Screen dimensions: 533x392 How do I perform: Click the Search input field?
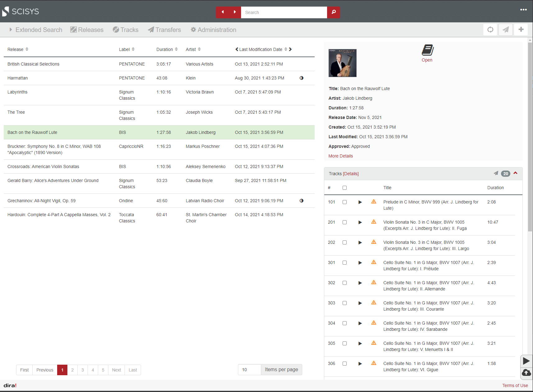[x=284, y=12]
